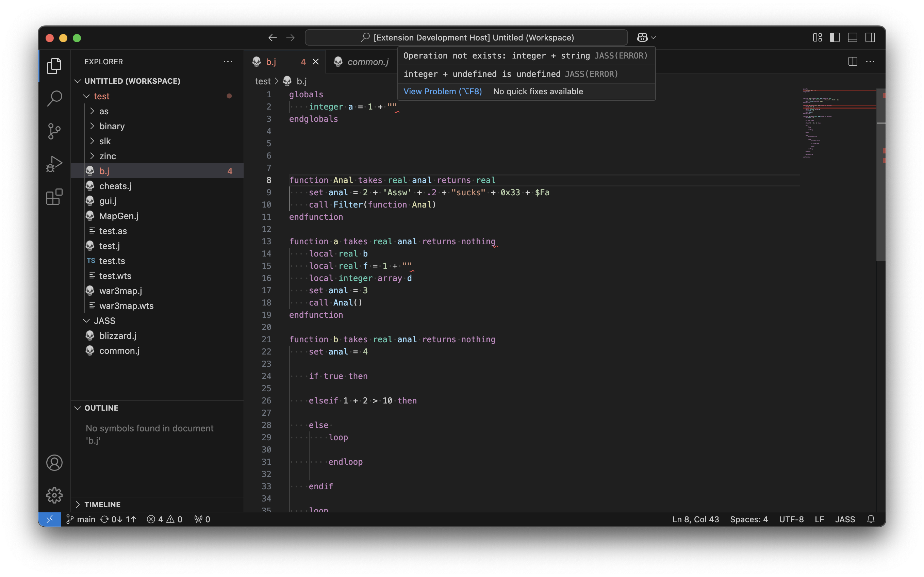Click the workspace search command center field
Image resolution: width=924 pixels, height=577 pixels.
point(466,37)
